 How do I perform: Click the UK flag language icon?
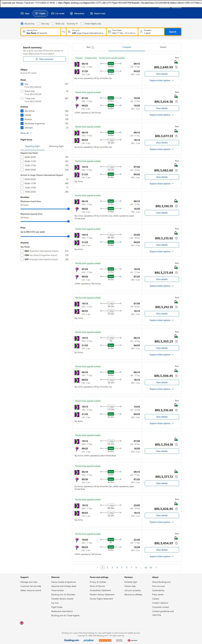click(x=22, y=623)
